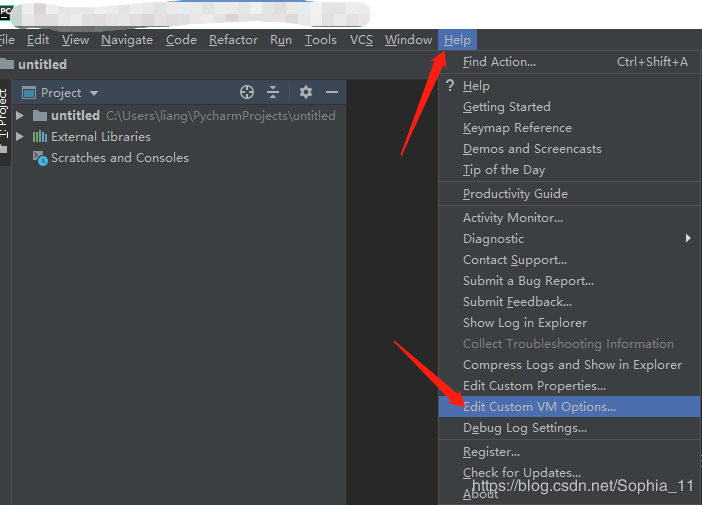Hide the Project panel with minimize icon
Image resolution: width=702 pixels, height=505 pixels.
(x=332, y=92)
